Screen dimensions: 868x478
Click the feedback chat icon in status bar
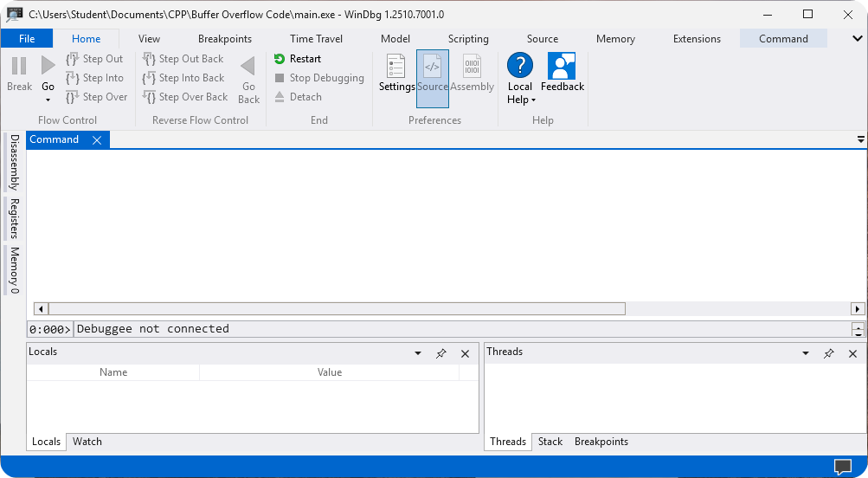point(842,467)
